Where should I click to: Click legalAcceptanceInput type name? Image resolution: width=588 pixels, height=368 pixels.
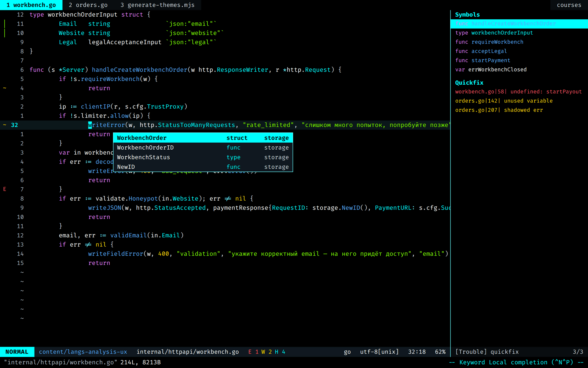pos(125,42)
